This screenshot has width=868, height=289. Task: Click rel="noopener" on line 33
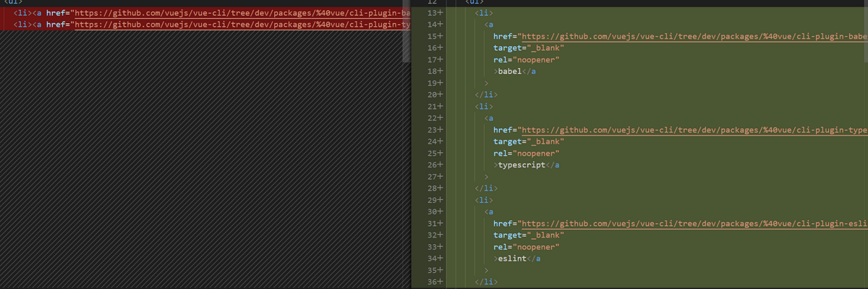tap(526, 247)
